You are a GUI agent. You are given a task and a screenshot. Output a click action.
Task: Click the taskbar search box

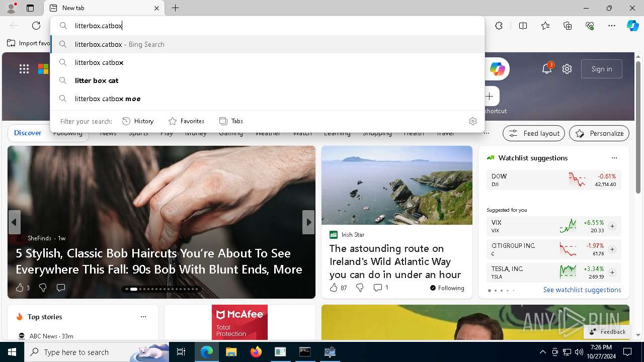point(97,352)
